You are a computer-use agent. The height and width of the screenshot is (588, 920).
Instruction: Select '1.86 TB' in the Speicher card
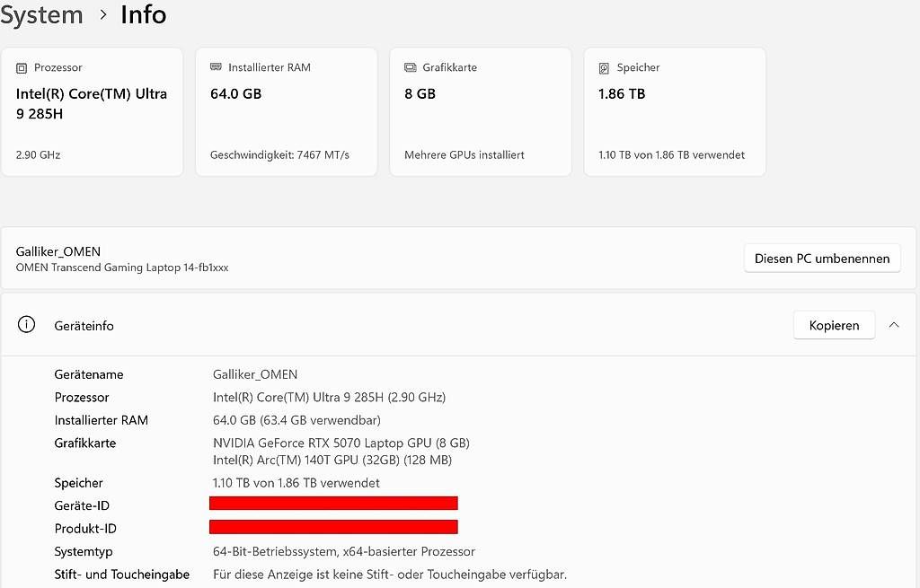click(622, 93)
